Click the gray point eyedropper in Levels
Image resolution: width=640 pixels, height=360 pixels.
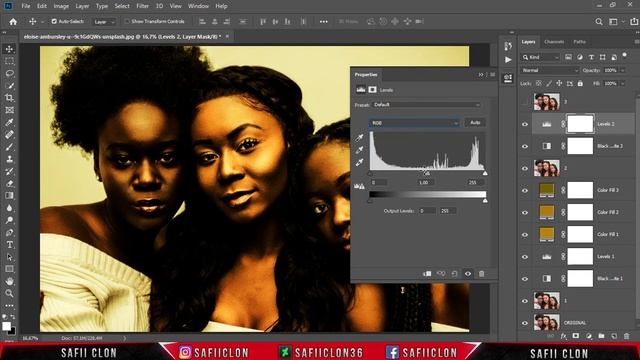click(359, 150)
